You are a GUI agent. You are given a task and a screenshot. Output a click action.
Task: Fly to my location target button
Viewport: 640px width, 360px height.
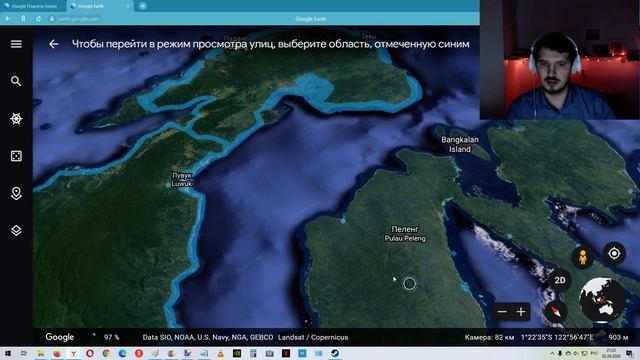(614, 253)
